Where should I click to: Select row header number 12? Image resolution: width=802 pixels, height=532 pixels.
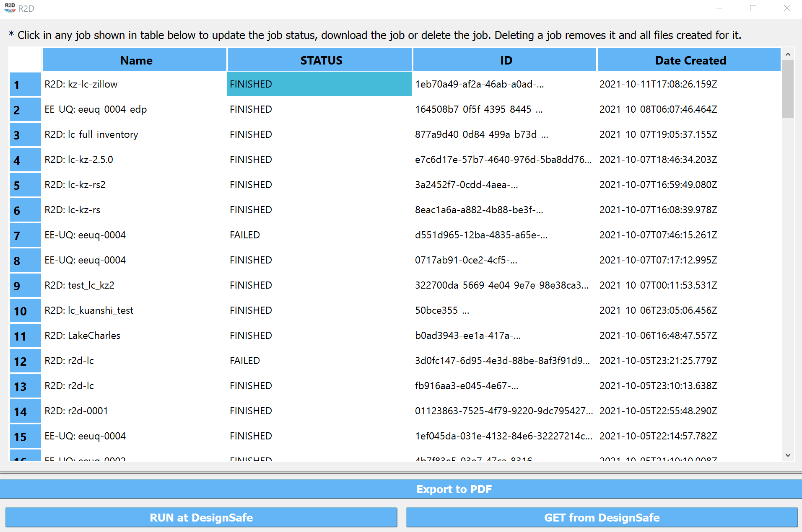pyautogui.click(x=26, y=361)
